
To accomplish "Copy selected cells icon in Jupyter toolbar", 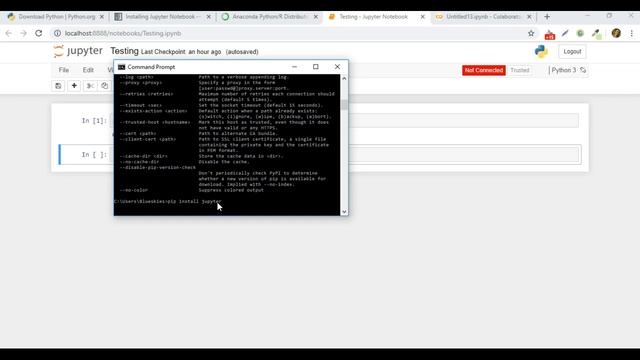I will [x=104, y=86].
